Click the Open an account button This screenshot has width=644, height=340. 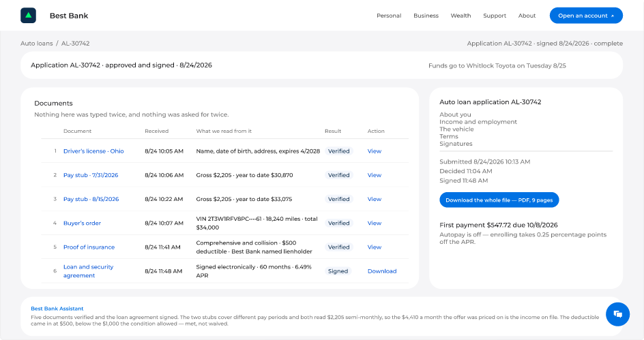click(586, 16)
